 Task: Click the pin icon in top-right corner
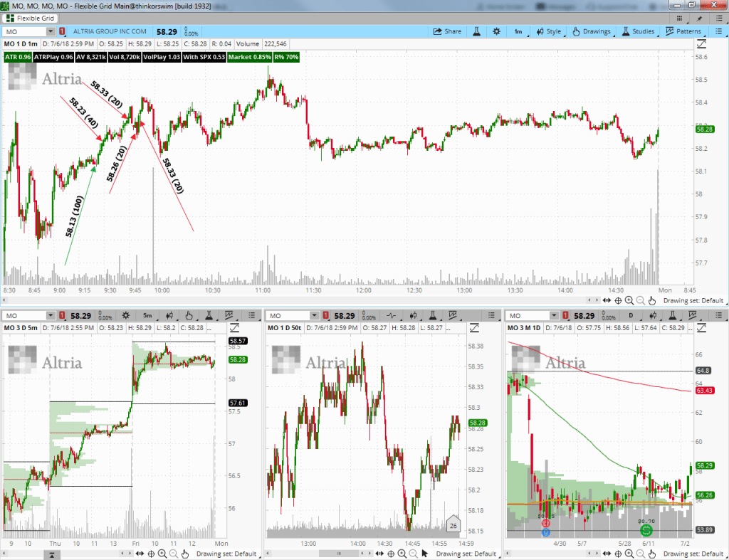click(x=700, y=17)
